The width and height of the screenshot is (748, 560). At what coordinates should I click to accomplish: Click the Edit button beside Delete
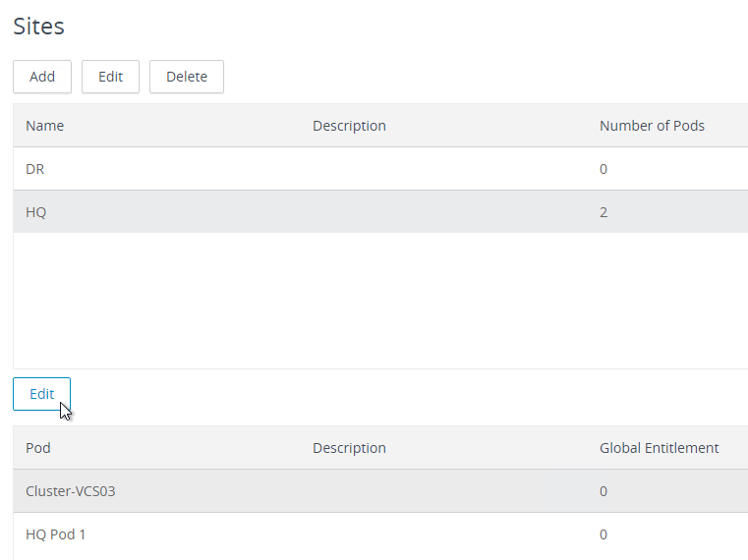coord(110,77)
